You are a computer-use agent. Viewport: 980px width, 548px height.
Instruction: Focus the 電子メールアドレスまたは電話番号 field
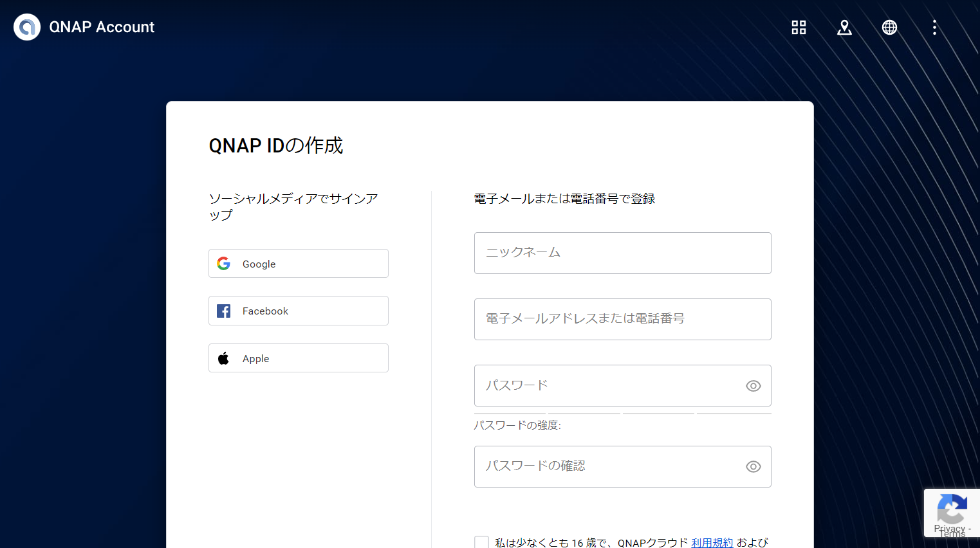click(623, 319)
